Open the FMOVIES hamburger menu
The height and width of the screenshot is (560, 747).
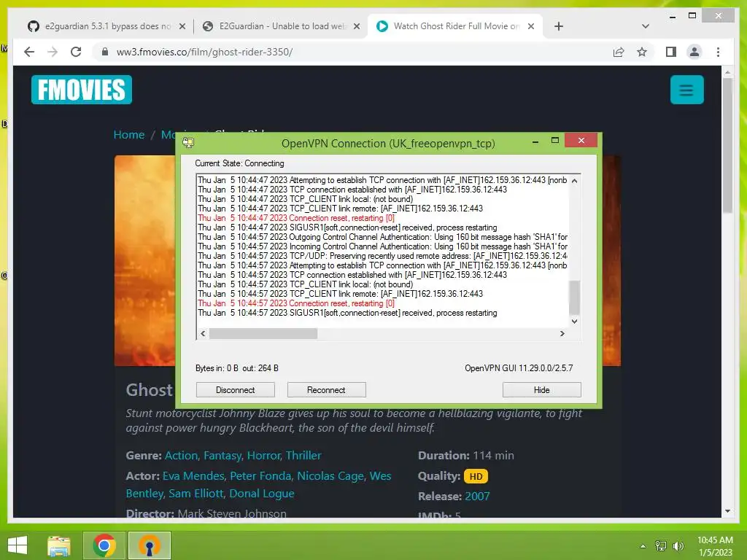(686, 90)
